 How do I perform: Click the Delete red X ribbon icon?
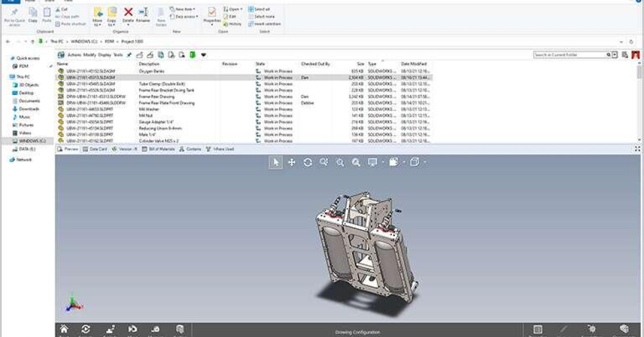(x=128, y=12)
